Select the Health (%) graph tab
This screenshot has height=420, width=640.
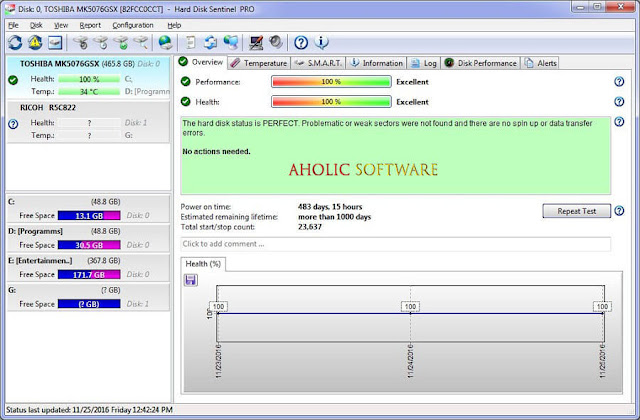203,264
